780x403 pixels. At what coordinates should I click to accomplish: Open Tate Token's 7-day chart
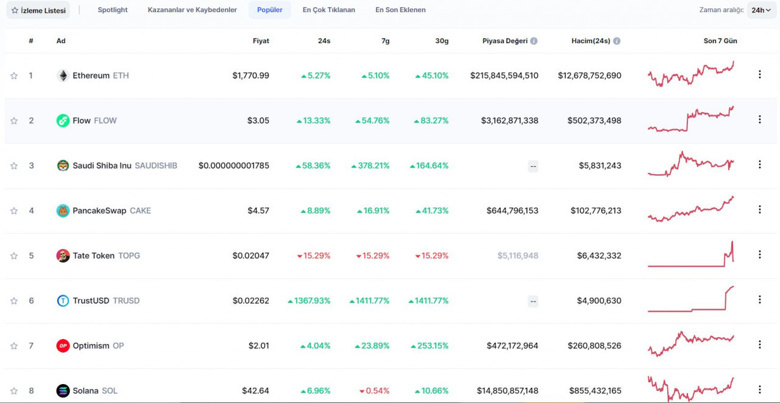point(691,254)
